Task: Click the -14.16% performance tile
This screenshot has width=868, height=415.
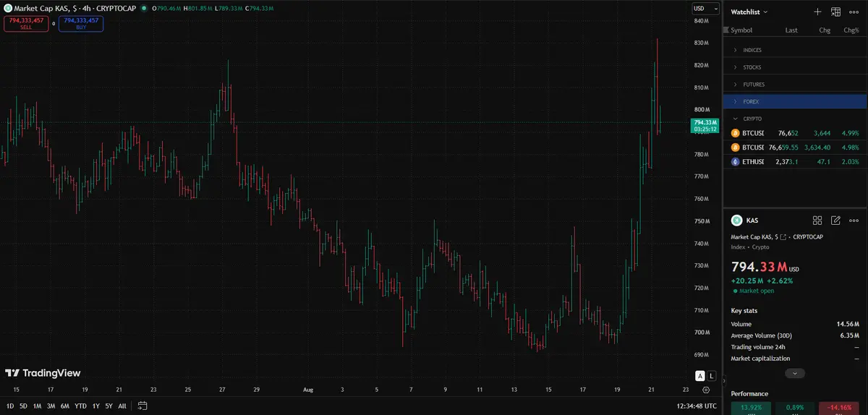Action: [839, 408]
